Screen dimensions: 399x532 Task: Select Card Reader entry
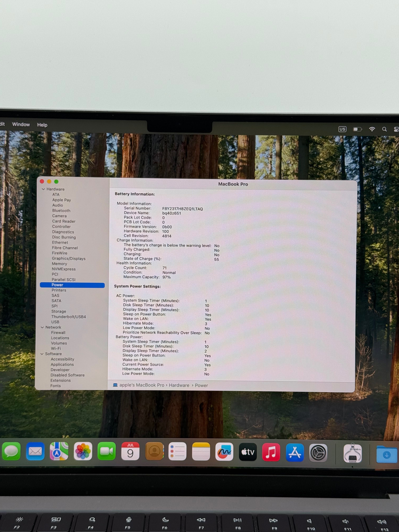pyautogui.click(x=64, y=221)
